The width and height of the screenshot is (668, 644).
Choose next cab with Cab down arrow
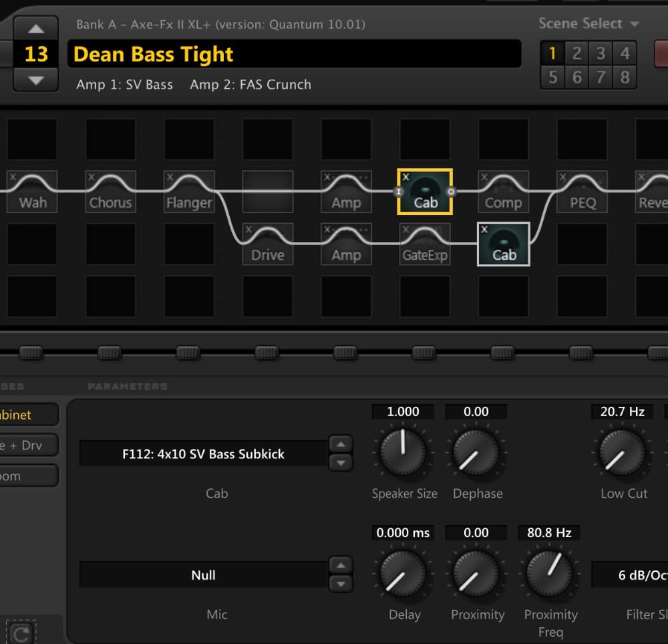click(341, 462)
